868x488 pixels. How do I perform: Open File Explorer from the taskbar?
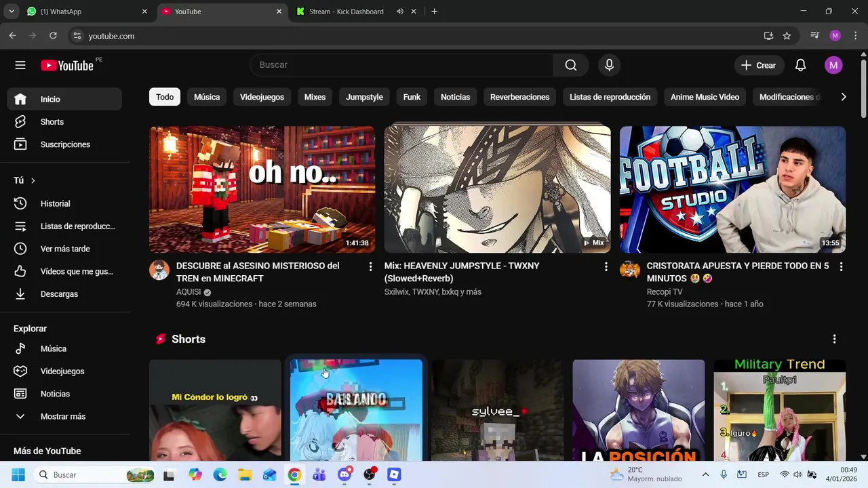tap(245, 474)
